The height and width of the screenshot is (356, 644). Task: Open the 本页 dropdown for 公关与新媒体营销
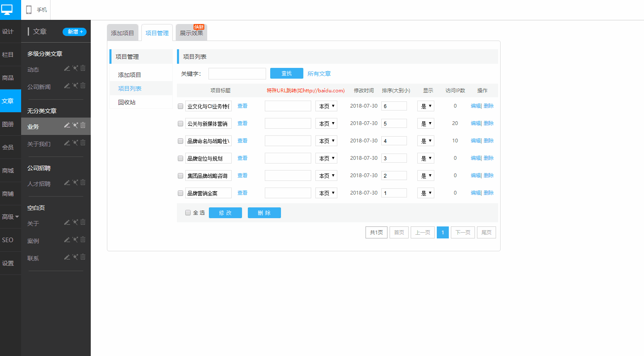coord(326,123)
